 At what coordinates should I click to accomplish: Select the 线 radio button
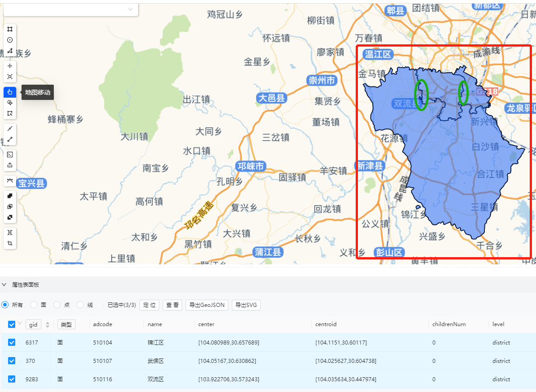(80, 305)
